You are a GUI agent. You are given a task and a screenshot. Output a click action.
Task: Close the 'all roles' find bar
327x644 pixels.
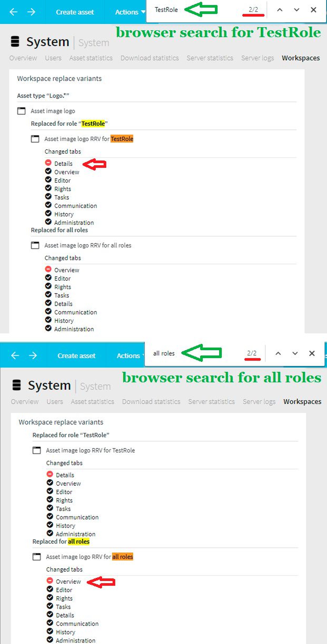point(312,354)
